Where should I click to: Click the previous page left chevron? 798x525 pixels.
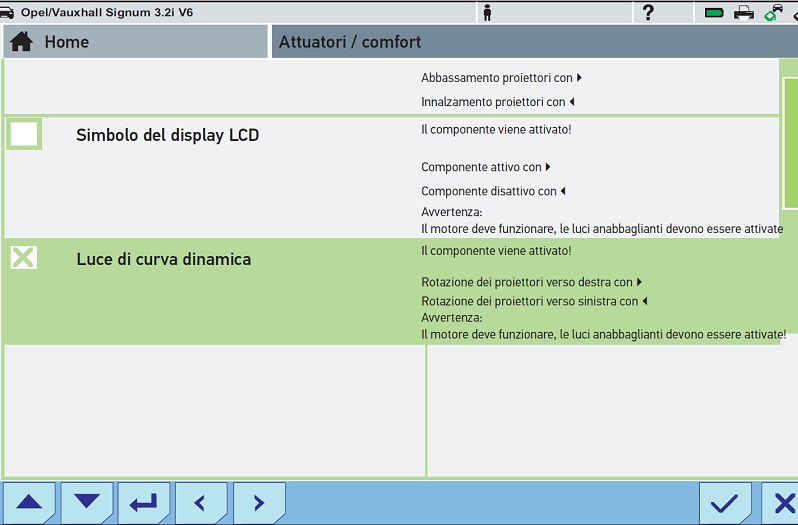pos(201,503)
